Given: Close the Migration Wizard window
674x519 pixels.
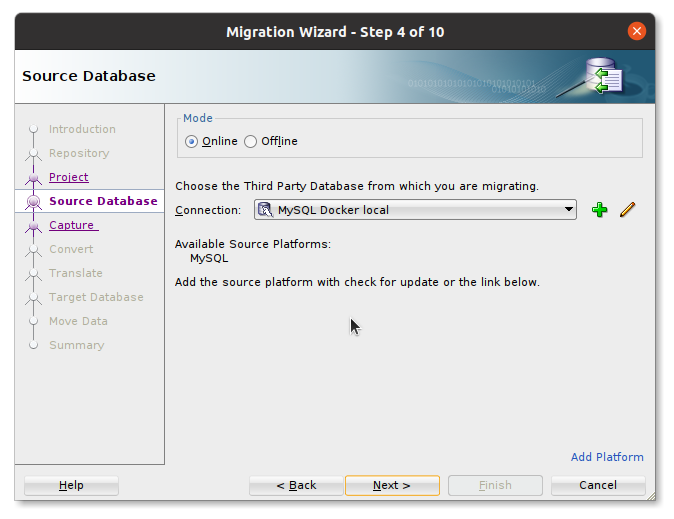Looking at the screenshot, I should [x=636, y=31].
